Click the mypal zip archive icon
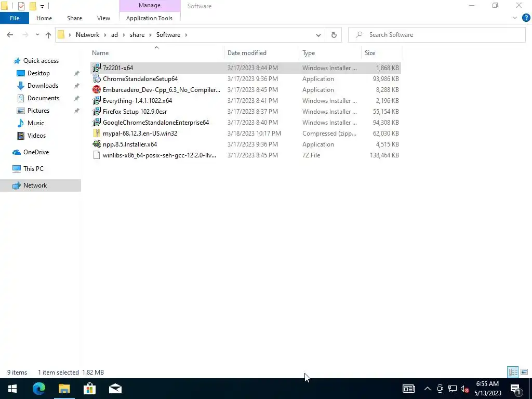 pyautogui.click(x=97, y=134)
